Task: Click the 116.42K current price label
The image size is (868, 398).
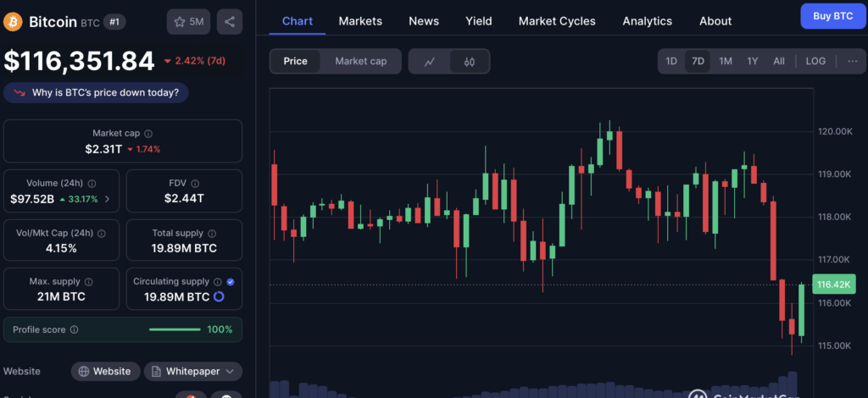Action: tap(834, 285)
